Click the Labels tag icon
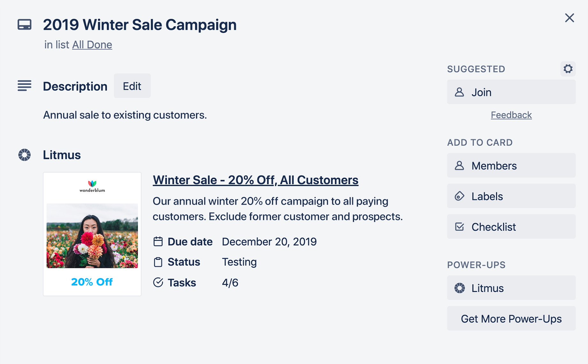This screenshot has height=364, width=588. point(459,196)
